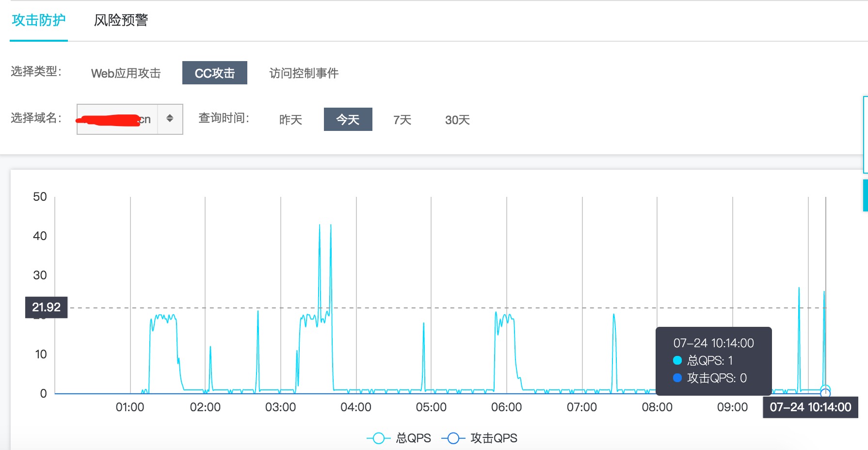Click the 攻击QPS: 0 tooltip value
The height and width of the screenshot is (450, 868).
[710, 378]
